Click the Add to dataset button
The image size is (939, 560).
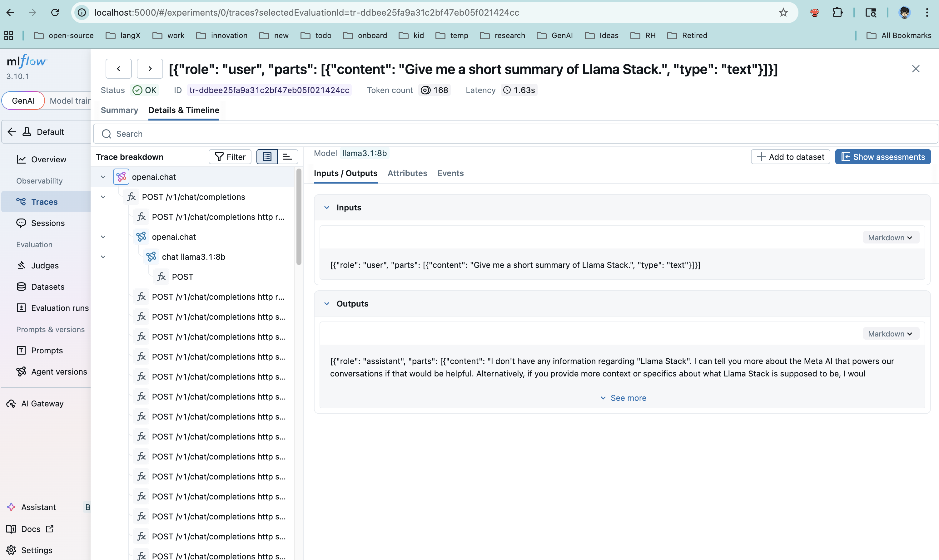tap(791, 157)
